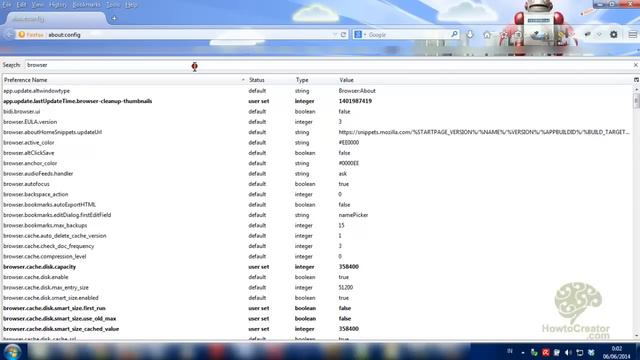
Task: Click the Windows Start orb
Action: point(13,351)
